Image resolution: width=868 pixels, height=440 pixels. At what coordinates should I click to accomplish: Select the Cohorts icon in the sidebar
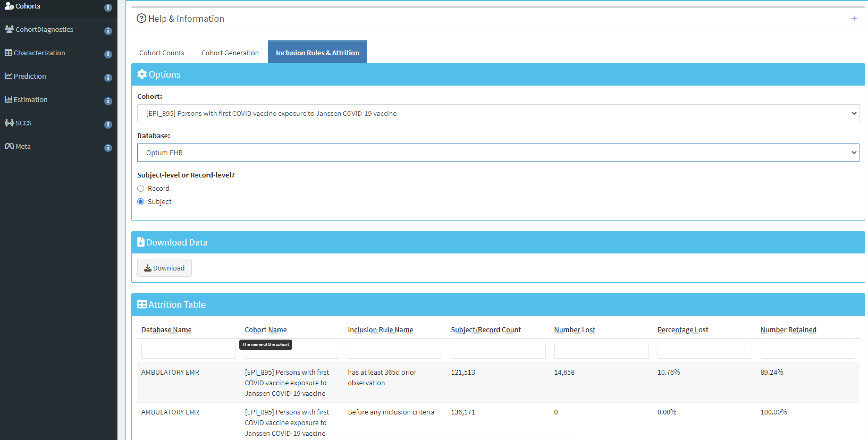click(9, 6)
